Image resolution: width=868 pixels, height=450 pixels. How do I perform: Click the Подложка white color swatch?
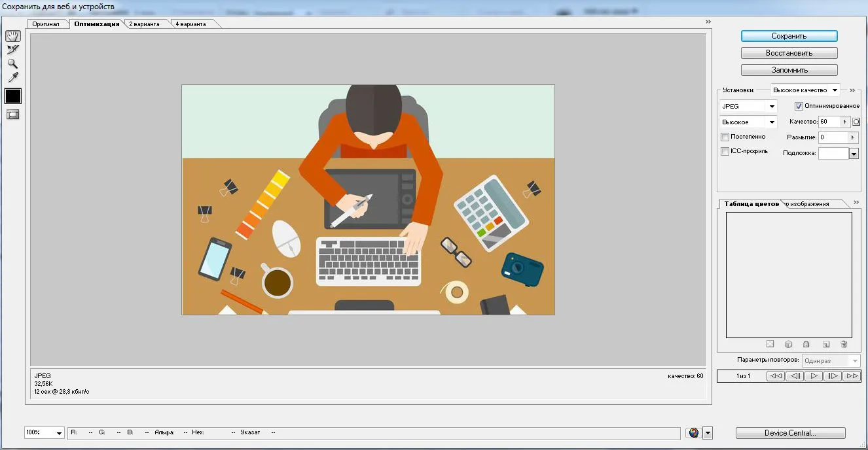pyautogui.click(x=833, y=154)
